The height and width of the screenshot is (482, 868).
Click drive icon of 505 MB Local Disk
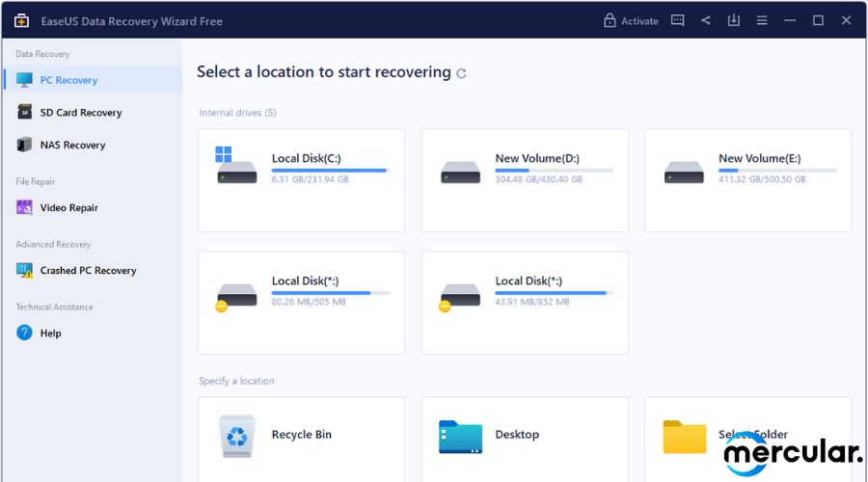(236, 297)
